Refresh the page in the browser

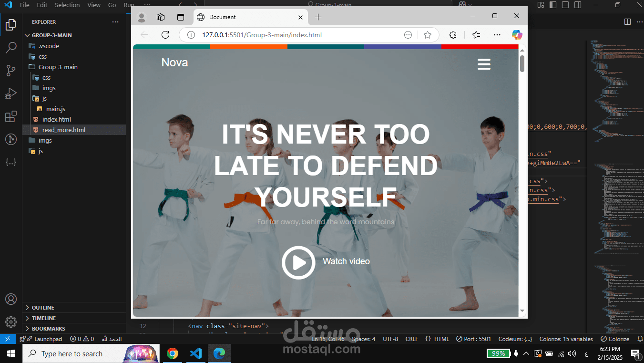click(165, 35)
